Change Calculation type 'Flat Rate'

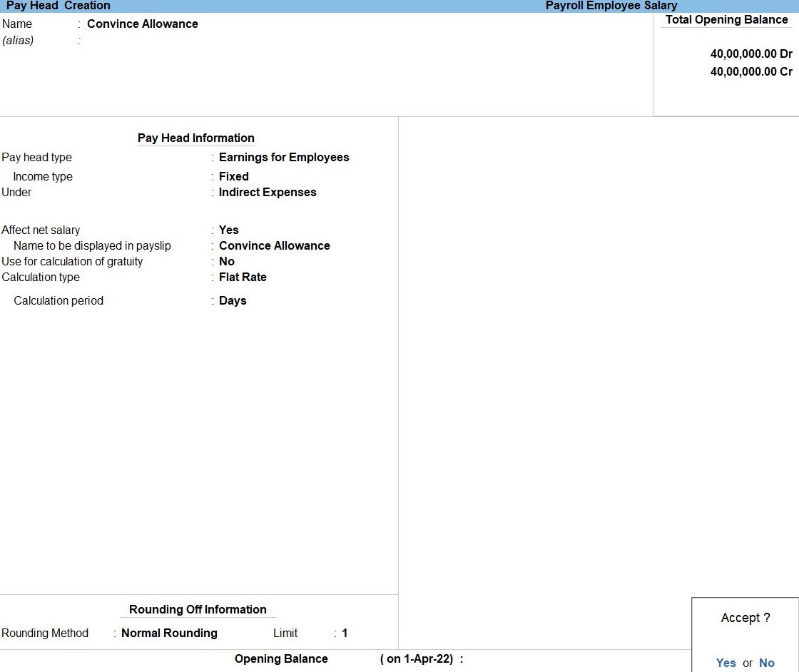pos(243,277)
